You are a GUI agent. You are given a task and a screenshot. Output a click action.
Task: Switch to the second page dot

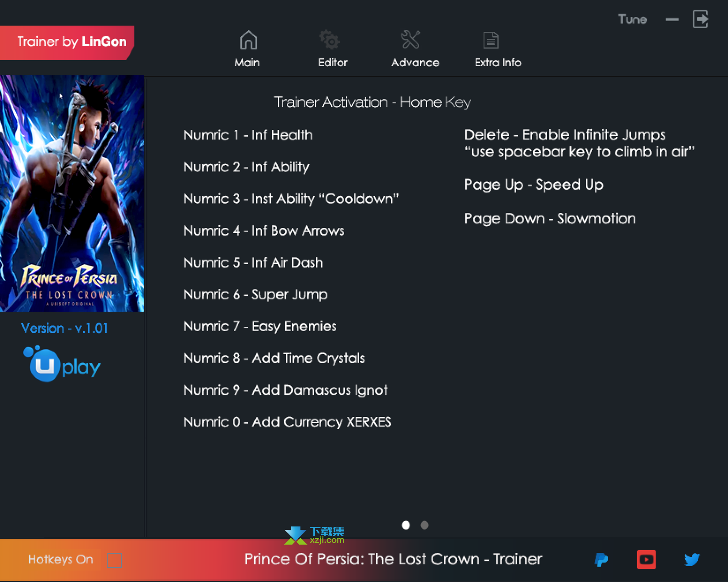[424, 525]
